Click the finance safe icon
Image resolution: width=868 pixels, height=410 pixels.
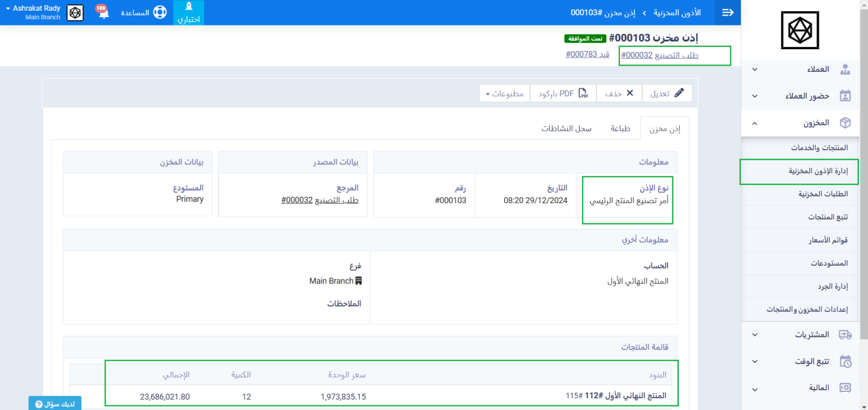pyautogui.click(x=845, y=388)
